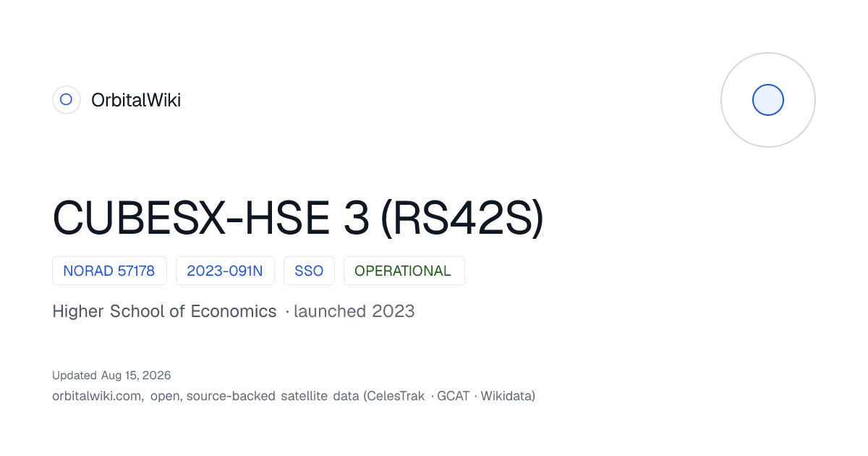Open the Wikidata source reference

click(x=506, y=396)
